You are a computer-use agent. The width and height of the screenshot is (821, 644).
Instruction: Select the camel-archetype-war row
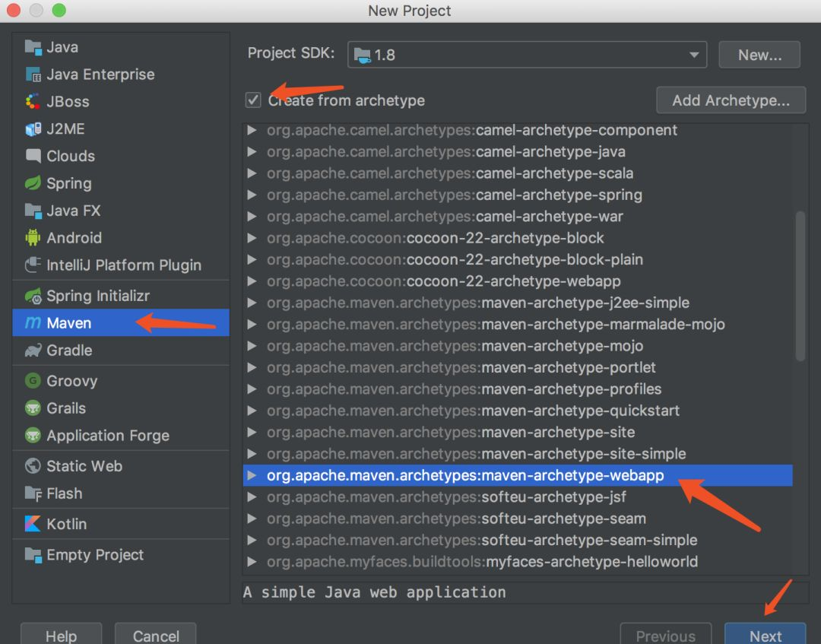[518, 216]
